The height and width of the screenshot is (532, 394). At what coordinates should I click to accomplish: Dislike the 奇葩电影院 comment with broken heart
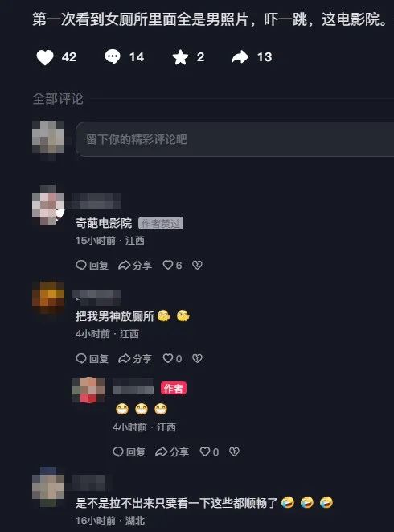197,265
